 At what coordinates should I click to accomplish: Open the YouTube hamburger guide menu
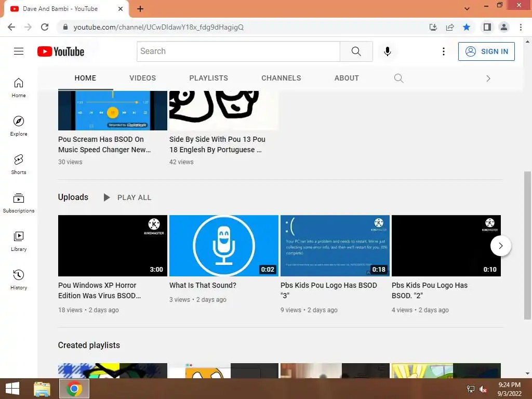coord(19,51)
